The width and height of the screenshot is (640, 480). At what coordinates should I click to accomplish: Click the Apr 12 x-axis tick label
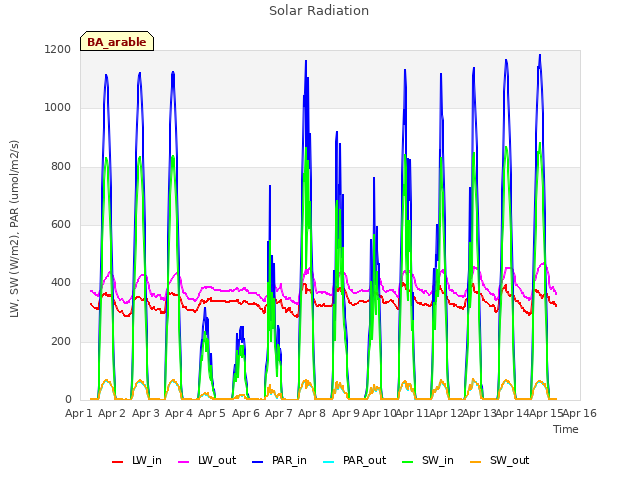446,413
